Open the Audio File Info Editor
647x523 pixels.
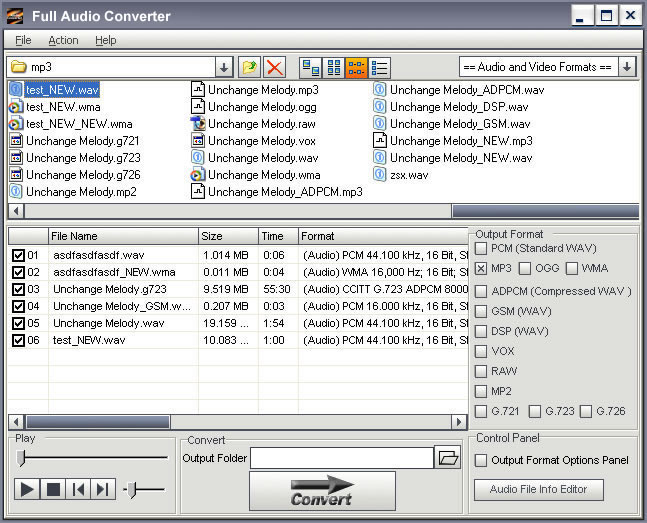point(538,490)
